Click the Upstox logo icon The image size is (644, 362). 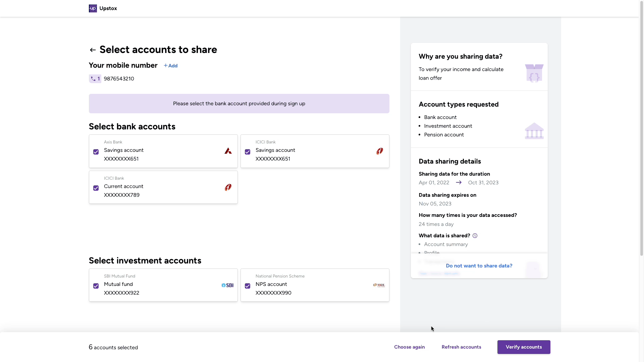tap(93, 8)
